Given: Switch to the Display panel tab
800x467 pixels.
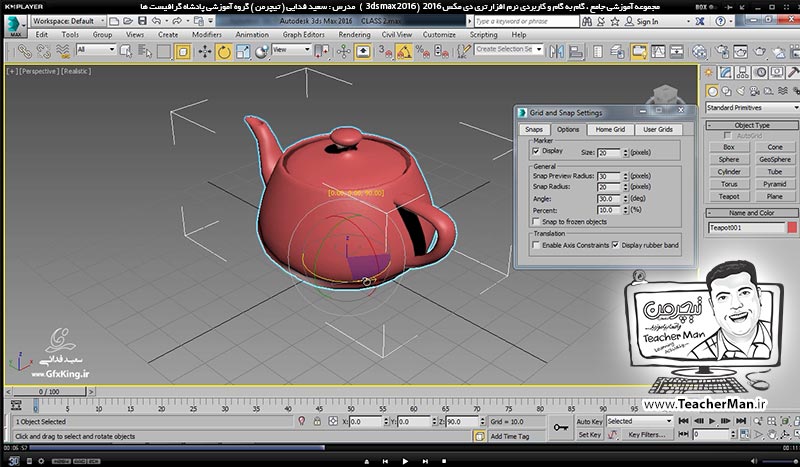Looking at the screenshot, I should click(777, 72).
